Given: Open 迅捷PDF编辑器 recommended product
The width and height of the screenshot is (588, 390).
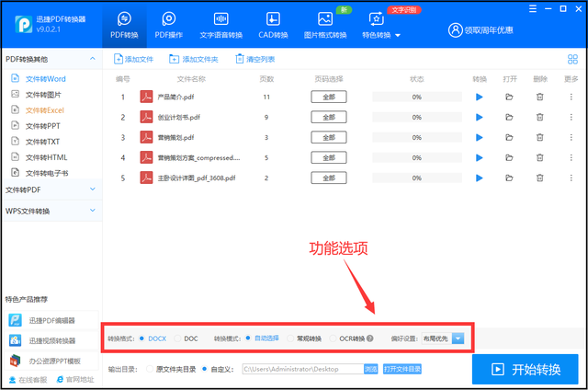Looking at the screenshot, I should [x=51, y=321].
